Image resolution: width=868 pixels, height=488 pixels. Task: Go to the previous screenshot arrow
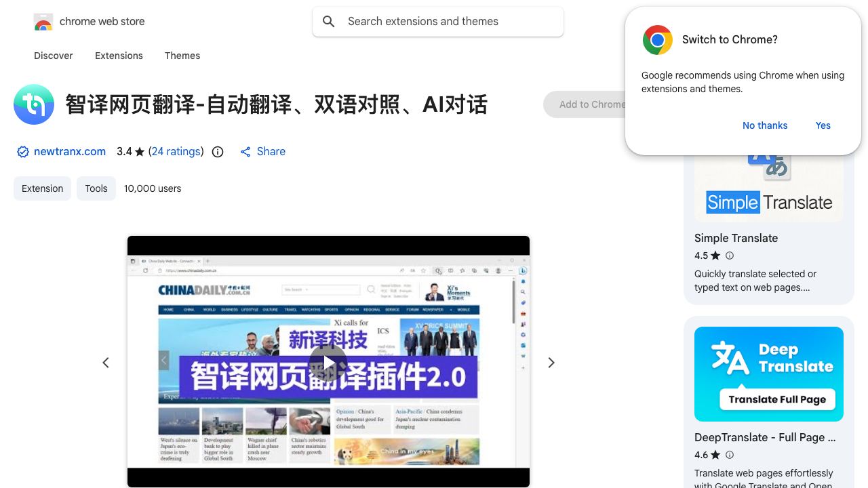click(106, 363)
